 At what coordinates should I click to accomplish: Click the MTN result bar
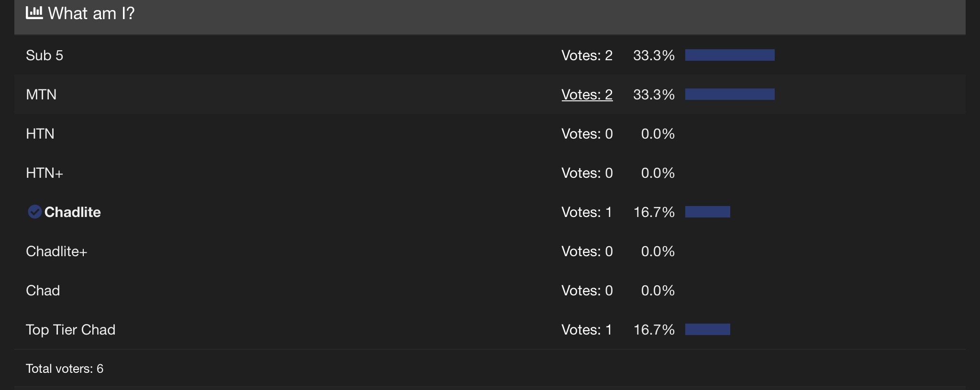730,94
